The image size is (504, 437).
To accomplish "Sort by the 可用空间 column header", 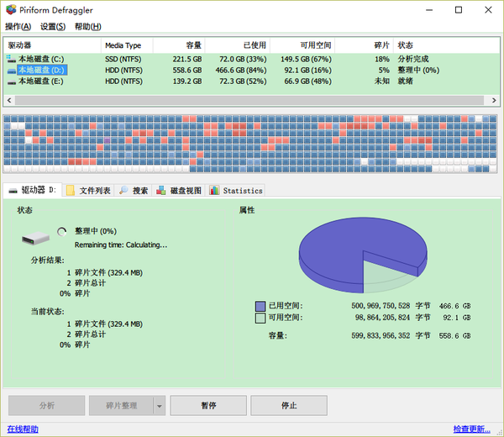I will [302, 45].
